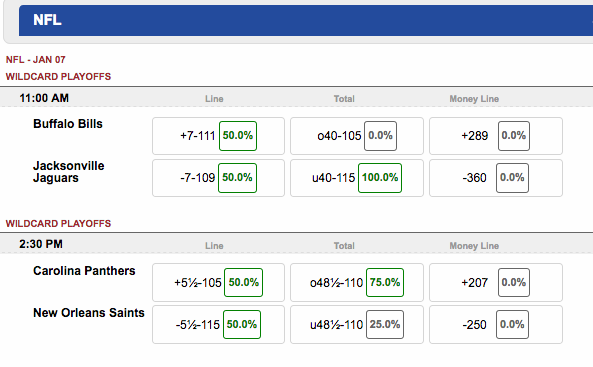Viewport: 593px width, 367px height.
Task: Click the first WILDCARD PLAYOFFS heading
Action: (x=58, y=76)
